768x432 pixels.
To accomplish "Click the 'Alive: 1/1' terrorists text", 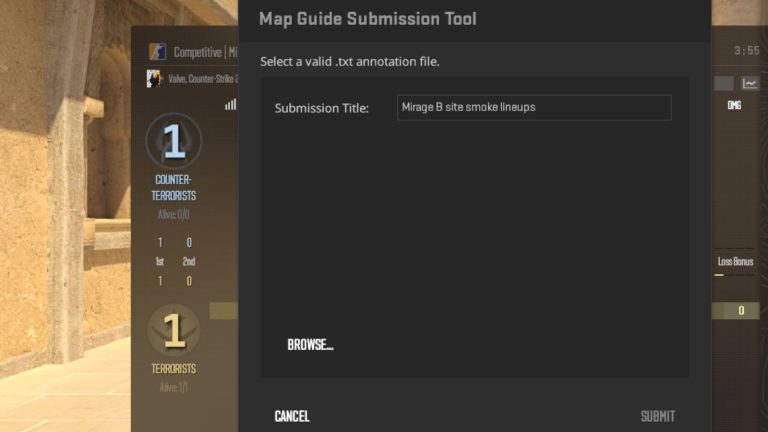I will [x=173, y=387].
